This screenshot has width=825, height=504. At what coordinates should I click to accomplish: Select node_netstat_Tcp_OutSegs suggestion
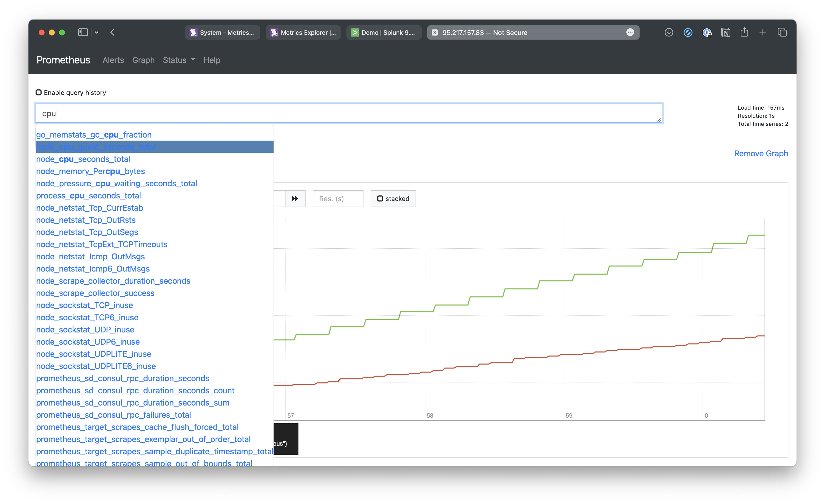coord(155,232)
